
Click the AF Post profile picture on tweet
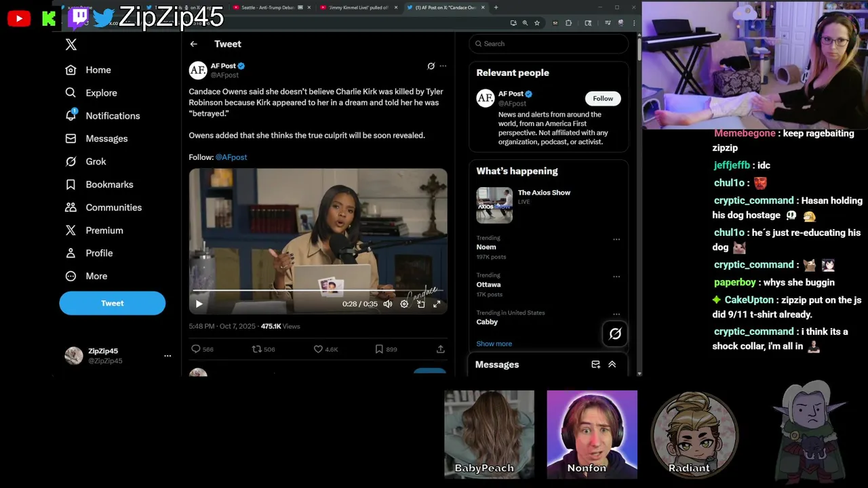click(198, 70)
